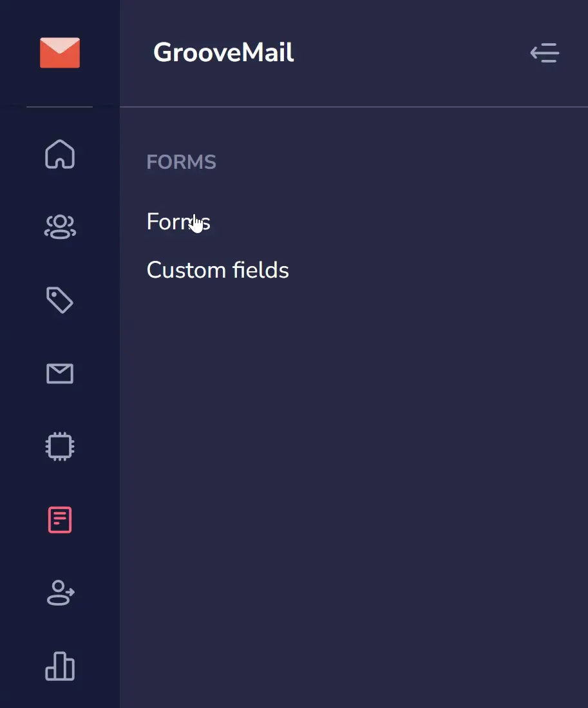Select the highlighted pink Forms document icon

click(60, 520)
